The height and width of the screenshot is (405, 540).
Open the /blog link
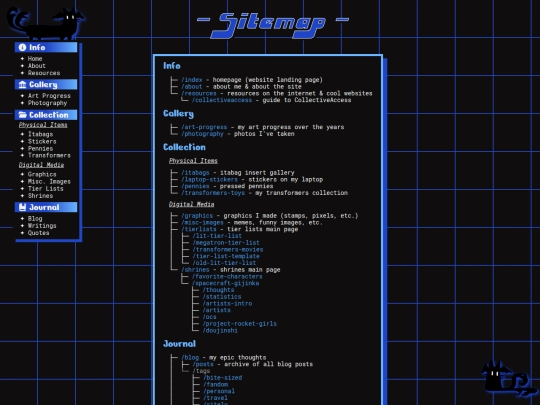click(190, 357)
